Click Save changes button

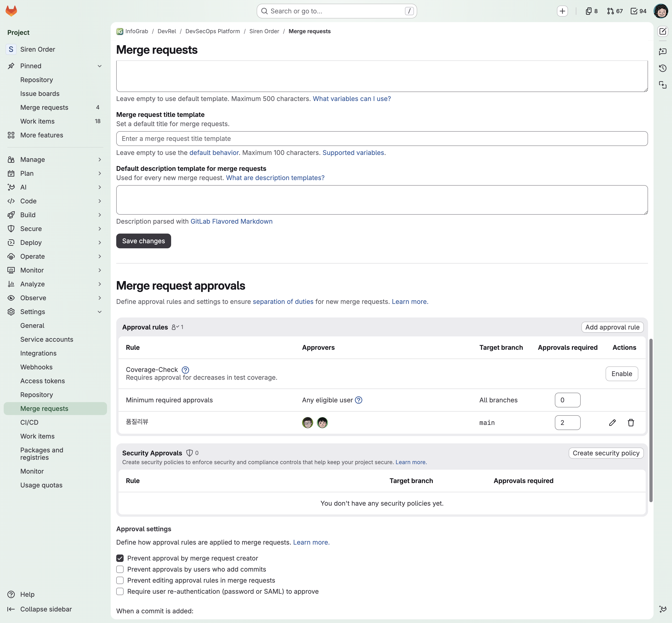(x=144, y=241)
